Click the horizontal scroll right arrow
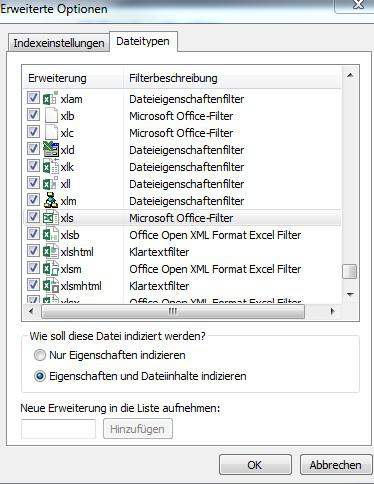This screenshot has width=374, height=484. pos(332,312)
